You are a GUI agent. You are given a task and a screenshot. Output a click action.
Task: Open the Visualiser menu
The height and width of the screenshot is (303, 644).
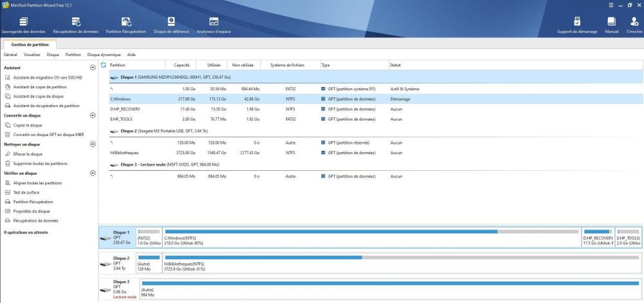32,55
